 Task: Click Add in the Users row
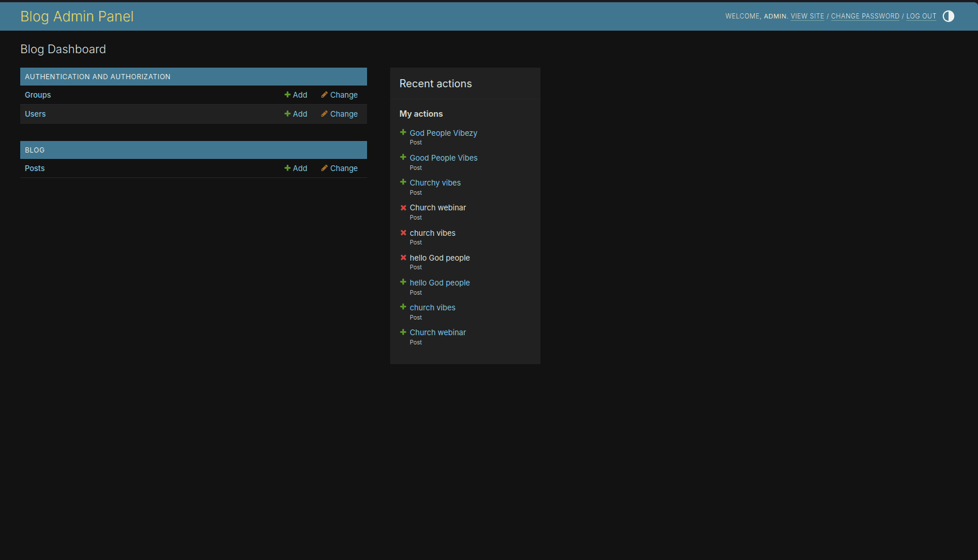(x=296, y=114)
